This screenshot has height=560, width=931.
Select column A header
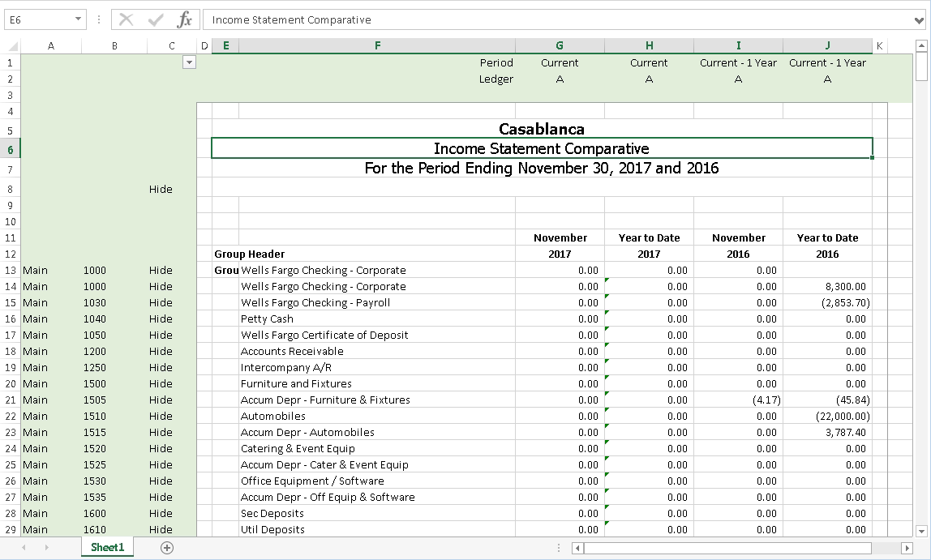tap(51, 45)
